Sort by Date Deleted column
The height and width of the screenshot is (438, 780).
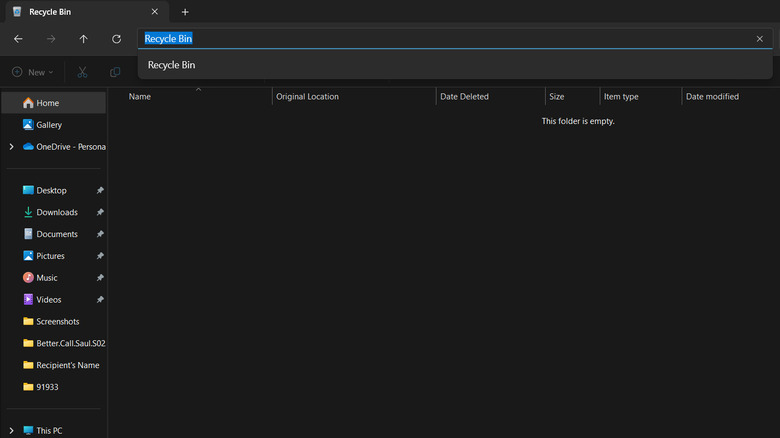(463, 97)
